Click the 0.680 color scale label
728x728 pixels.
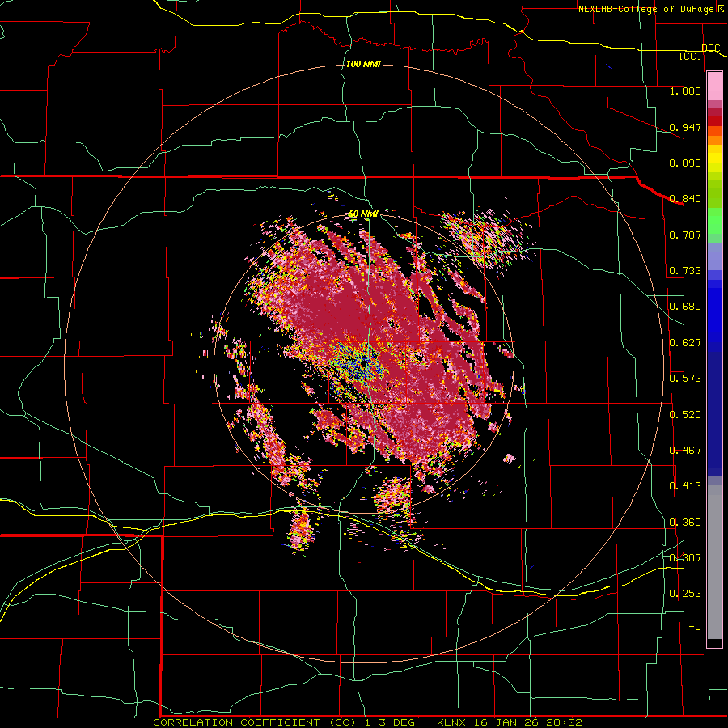pyautogui.click(x=685, y=307)
